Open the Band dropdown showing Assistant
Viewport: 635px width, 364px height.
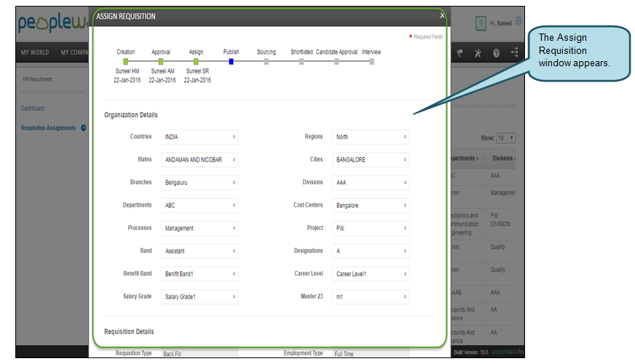200,251
